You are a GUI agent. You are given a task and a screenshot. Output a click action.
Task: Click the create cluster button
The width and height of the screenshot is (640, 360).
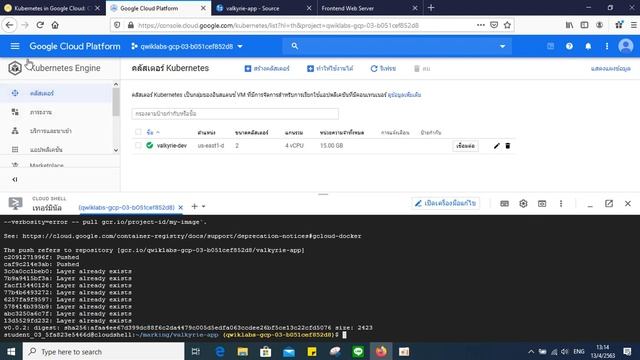(267, 68)
